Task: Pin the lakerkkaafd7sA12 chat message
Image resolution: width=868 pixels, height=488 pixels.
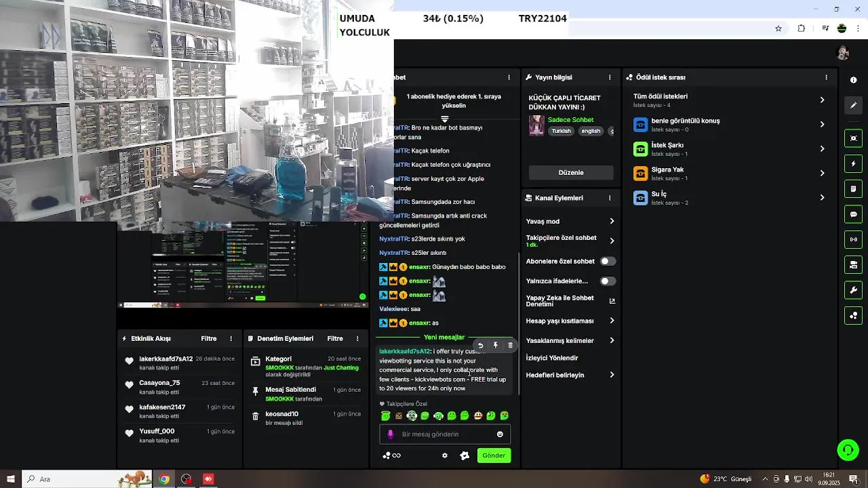Action: pos(496,346)
